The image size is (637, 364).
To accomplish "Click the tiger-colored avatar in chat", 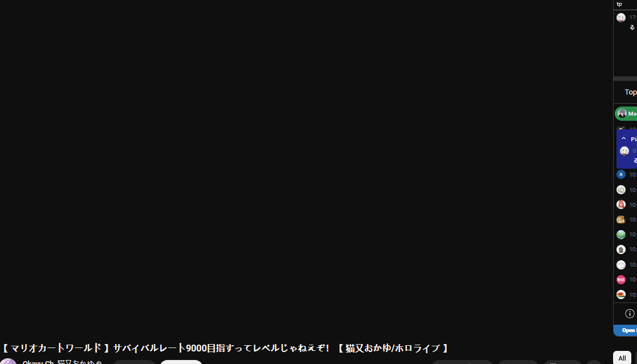I will click(x=620, y=219).
